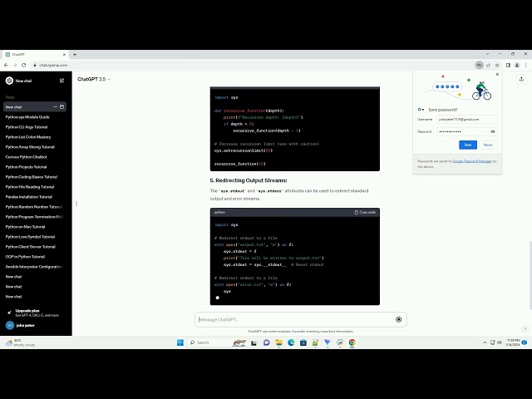Select the ChatGPT browser tab
The image size is (532, 399).
[35, 54]
